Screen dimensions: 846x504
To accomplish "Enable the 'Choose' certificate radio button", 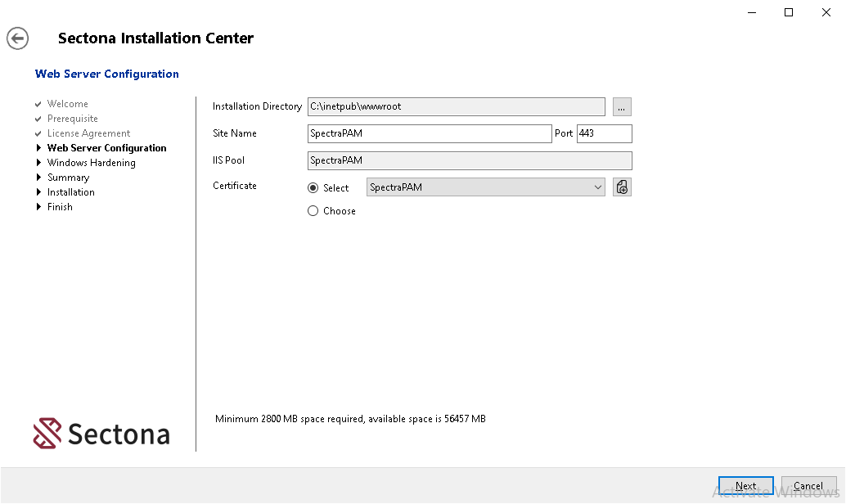I will [313, 211].
